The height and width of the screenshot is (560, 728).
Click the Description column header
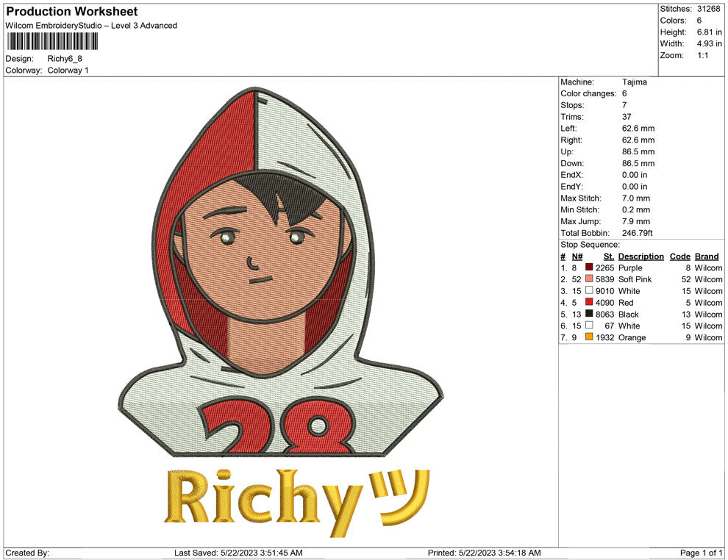640,256
